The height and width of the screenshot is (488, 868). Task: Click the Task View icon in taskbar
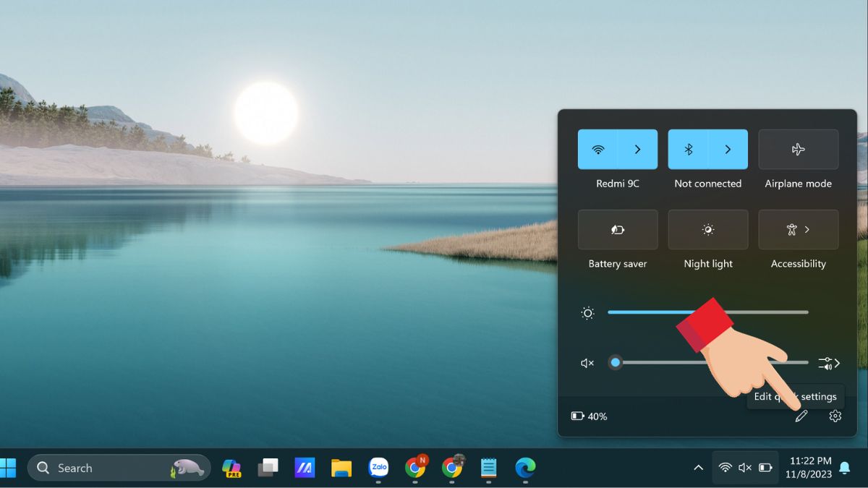pos(268,468)
